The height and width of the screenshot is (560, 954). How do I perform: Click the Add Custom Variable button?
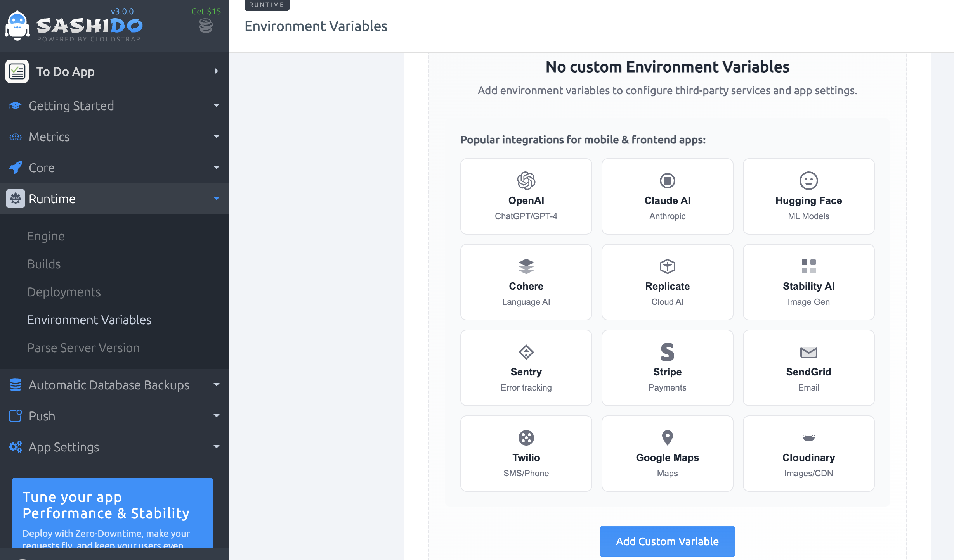667,541
